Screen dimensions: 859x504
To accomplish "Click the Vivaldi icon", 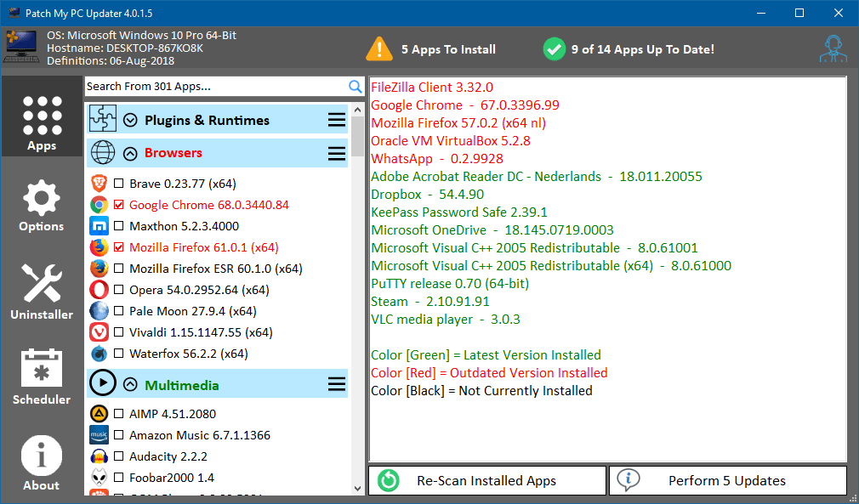I will point(100,332).
